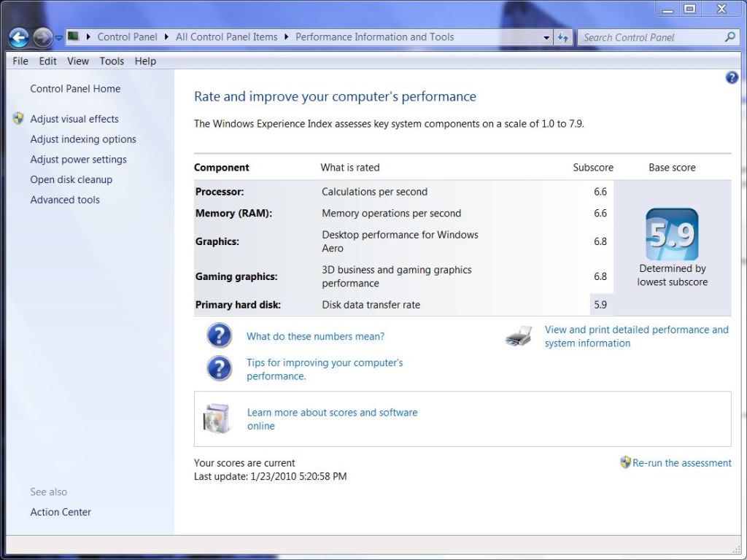This screenshot has height=560, width=747.
Task: Click the Primary hard disk 5.9 subscore
Action: point(601,305)
